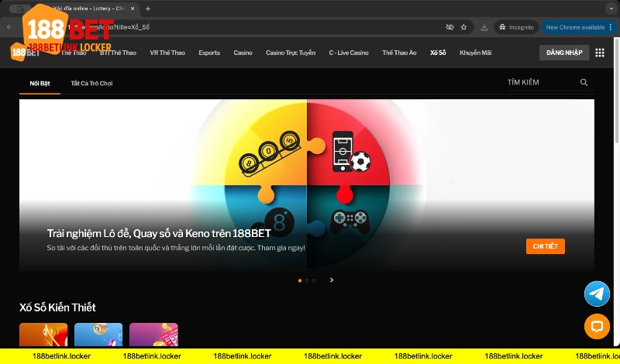This screenshot has height=364, width=620.
Task: Open the orange live chat widget
Action: click(597, 326)
